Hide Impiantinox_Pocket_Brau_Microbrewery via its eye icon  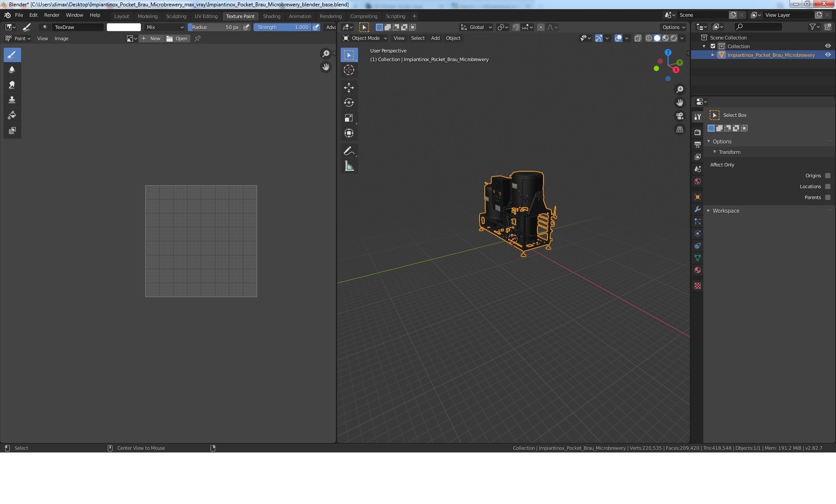pos(828,55)
